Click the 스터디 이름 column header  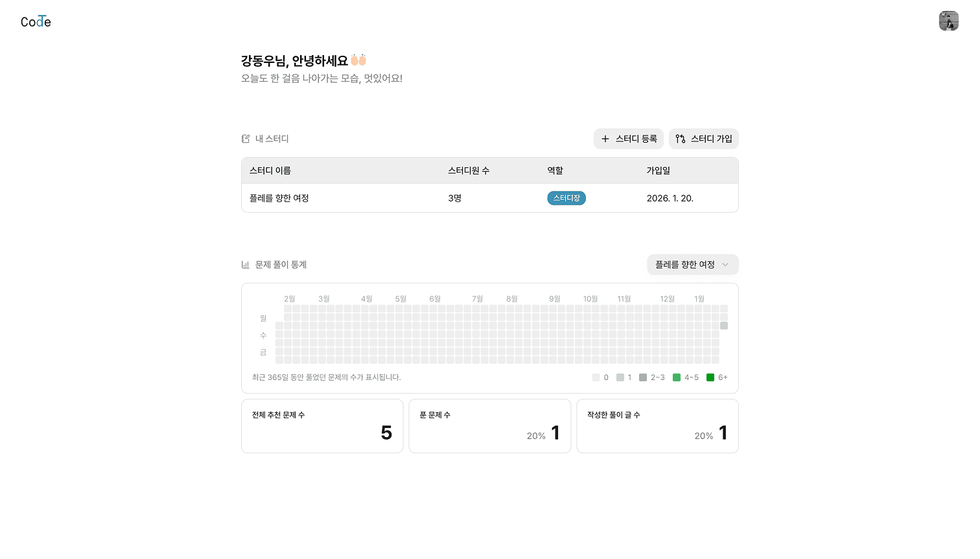pyautogui.click(x=270, y=170)
